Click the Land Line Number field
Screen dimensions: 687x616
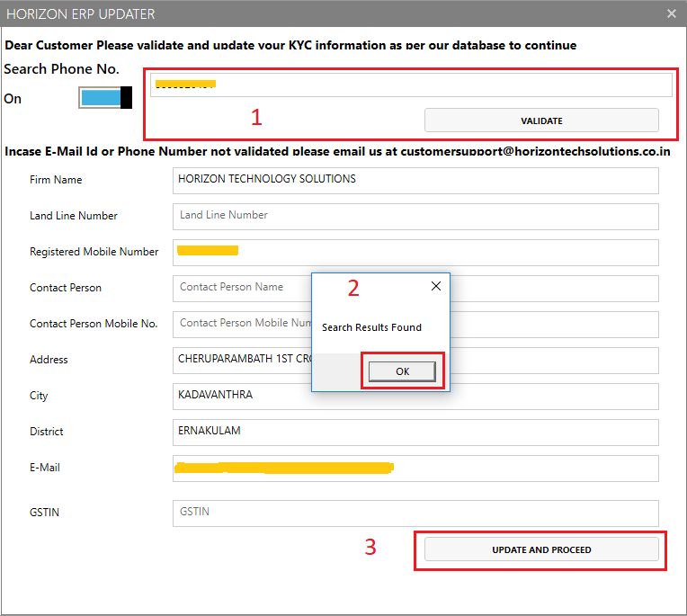click(415, 217)
